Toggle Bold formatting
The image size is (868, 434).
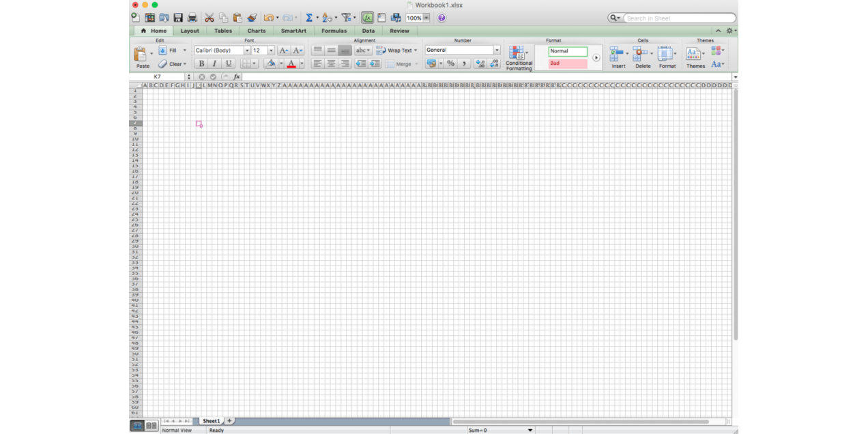click(201, 63)
